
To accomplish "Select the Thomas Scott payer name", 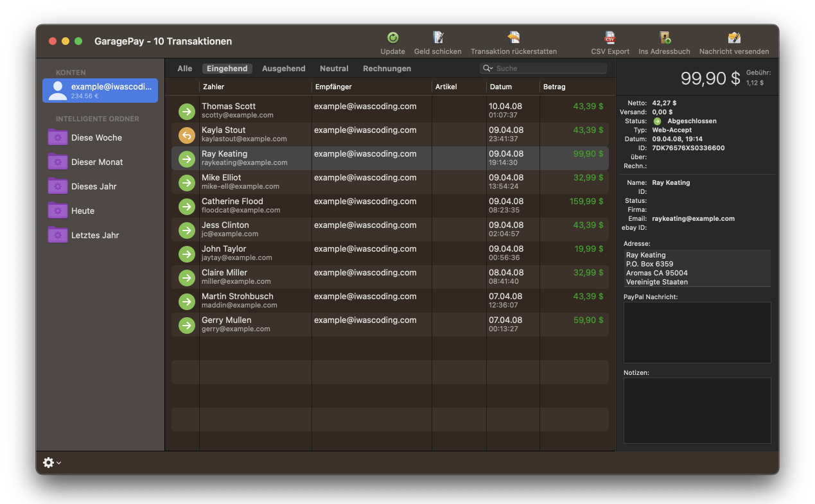I will tap(229, 106).
